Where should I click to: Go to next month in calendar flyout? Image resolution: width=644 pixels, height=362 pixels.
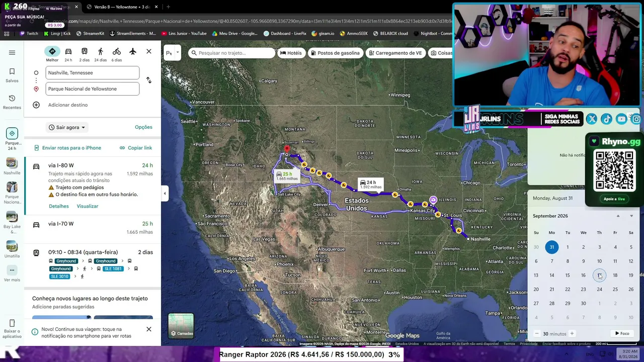click(x=631, y=216)
